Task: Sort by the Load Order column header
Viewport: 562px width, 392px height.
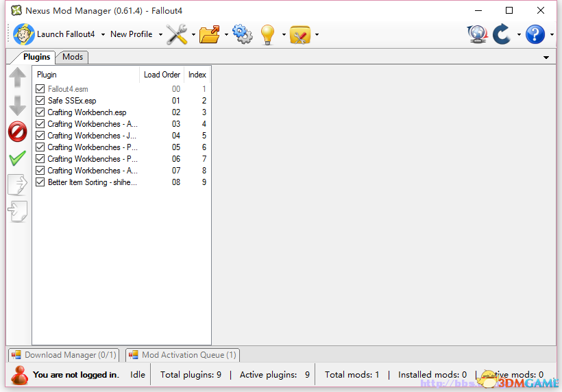Action: point(162,75)
